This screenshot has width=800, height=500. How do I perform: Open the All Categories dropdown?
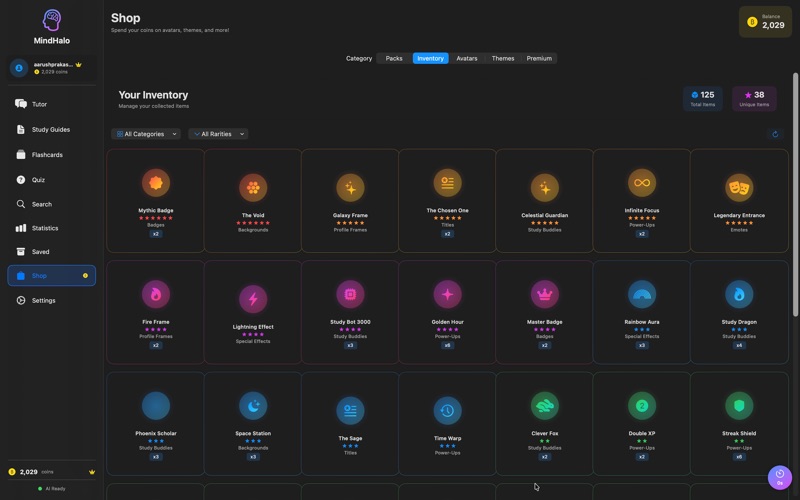tap(146, 134)
